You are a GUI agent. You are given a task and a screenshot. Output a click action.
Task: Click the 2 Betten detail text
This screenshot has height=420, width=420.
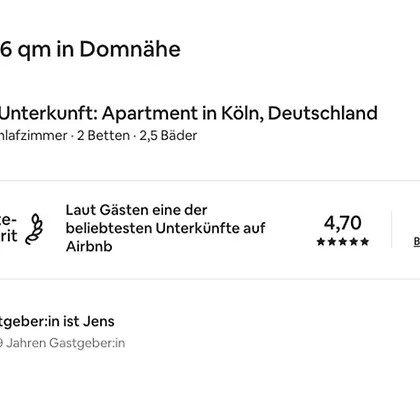pyautogui.click(x=103, y=136)
